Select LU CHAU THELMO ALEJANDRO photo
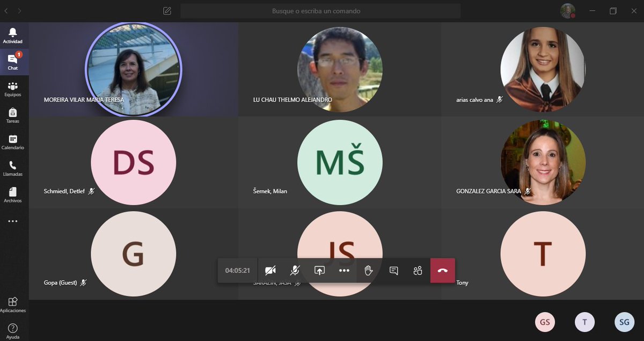The height and width of the screenshot is (341, 644). pyautogui.click(x=340, y=69)
